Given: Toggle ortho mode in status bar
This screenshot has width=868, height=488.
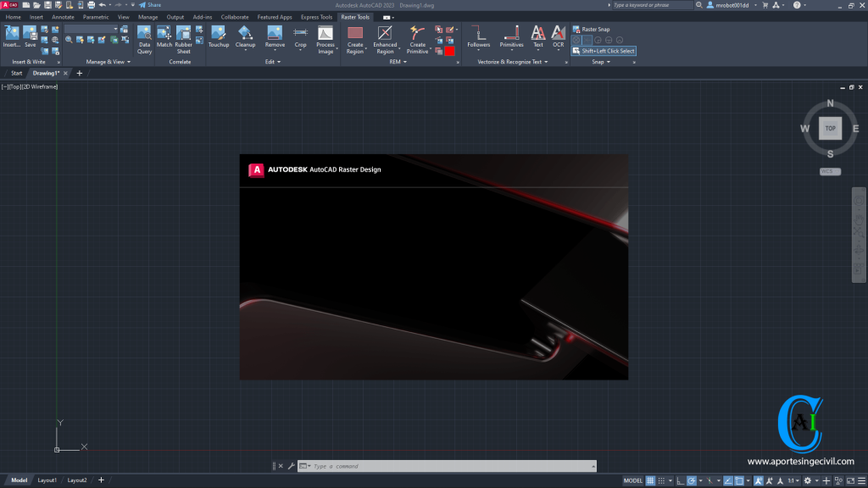Looking at the screenshot, I should [681, 481].
